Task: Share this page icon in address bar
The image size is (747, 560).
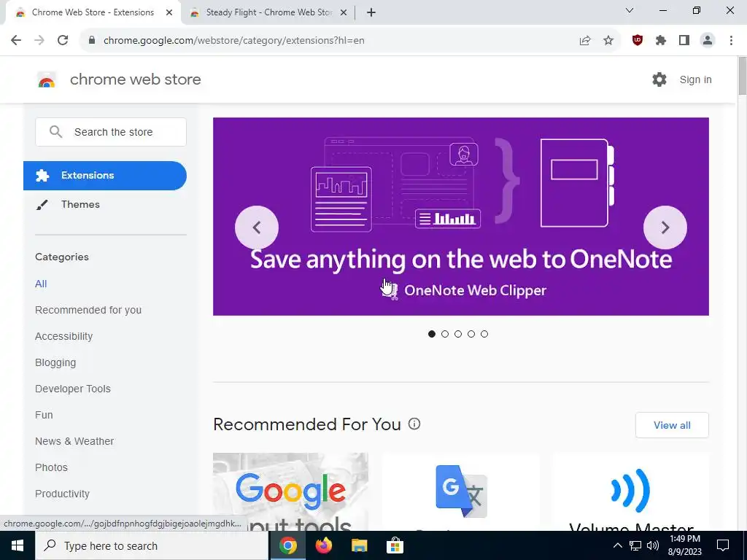Action: tap(585, 41)
